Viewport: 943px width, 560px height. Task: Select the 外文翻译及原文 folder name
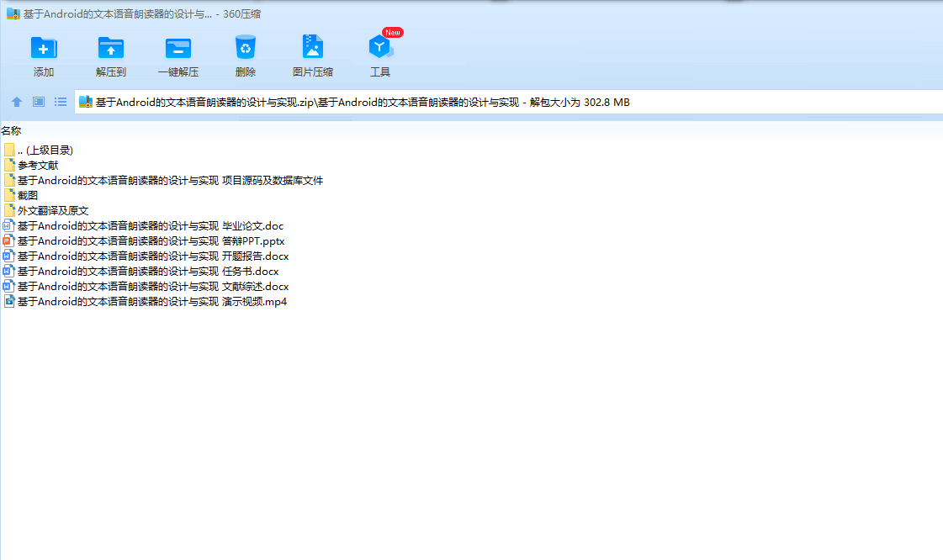point(53,210)
